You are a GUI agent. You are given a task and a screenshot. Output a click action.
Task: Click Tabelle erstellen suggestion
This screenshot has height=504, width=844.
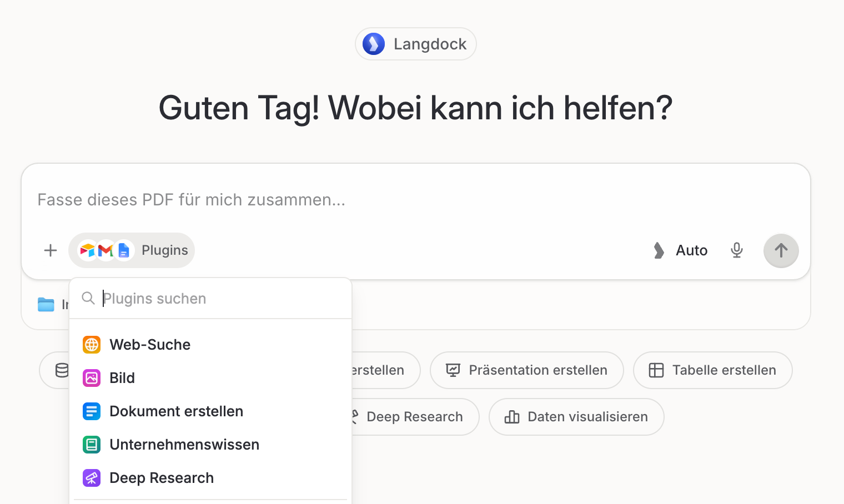[713, 370]
